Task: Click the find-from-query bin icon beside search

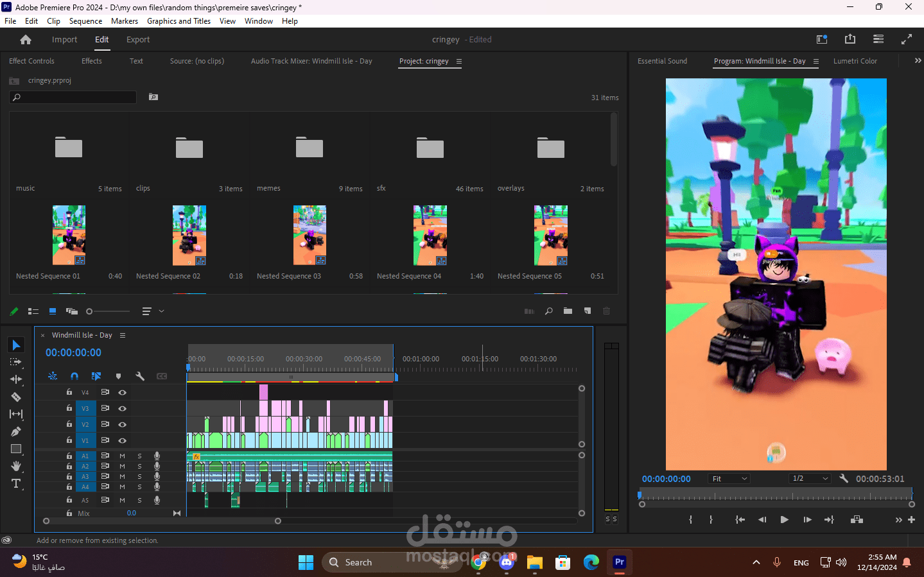Action: click(x=153, y=97)
